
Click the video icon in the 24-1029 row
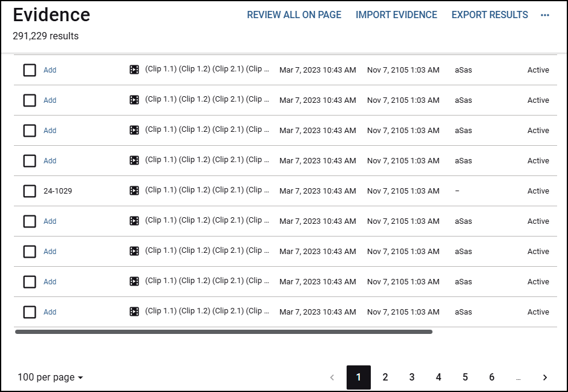click(x=134, y=191)
